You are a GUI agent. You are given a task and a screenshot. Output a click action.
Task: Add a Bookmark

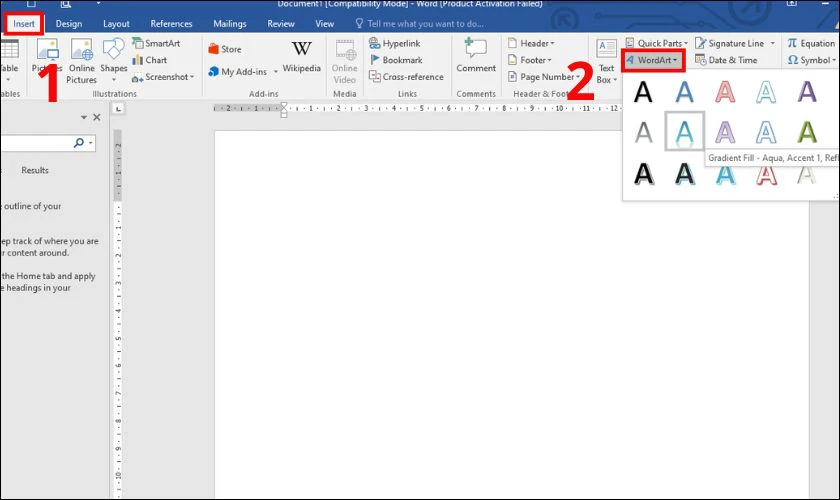pyautogui.click(x=396, y=60)
